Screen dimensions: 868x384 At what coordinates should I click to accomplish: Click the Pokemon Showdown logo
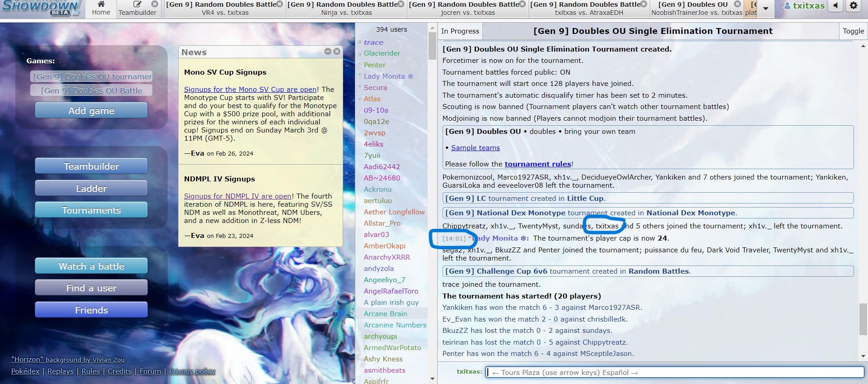coord(41,8)
